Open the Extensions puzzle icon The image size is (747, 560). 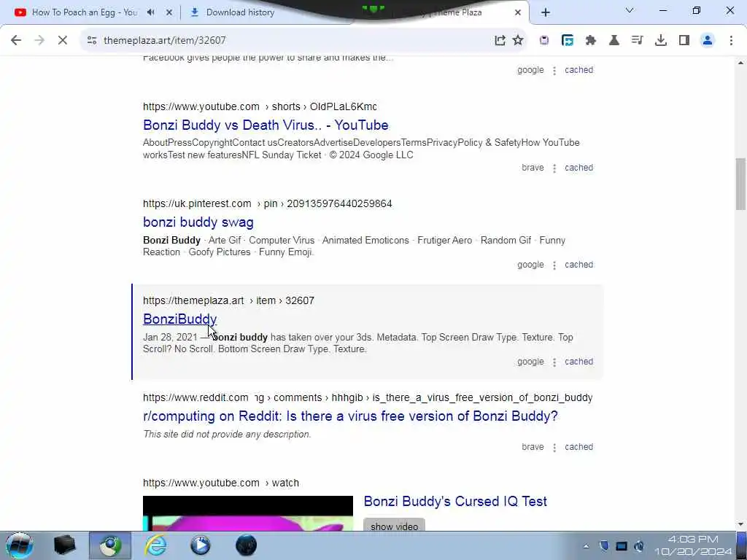coord(591,41)
